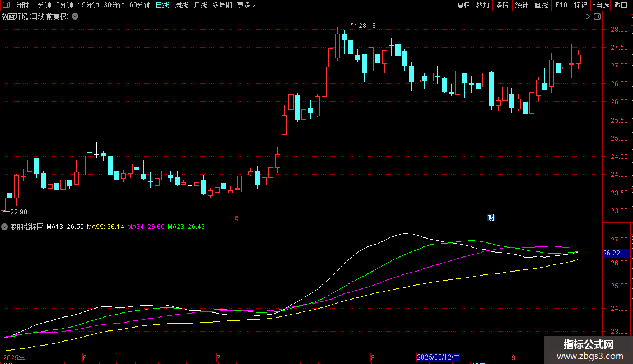Click the MA23: 26.49 indicator value
The image size is (633, 364).
pyautogui.click(x=186, y=227)
